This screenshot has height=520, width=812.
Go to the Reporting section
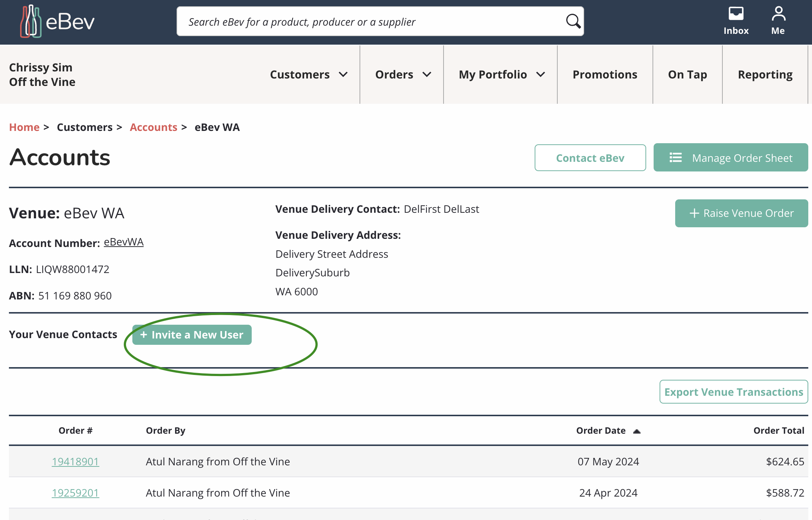pyautogui.click(x=765, y=75)
